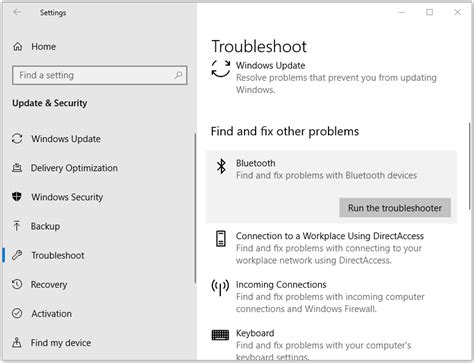
Task: Click the Home house icon
Action: point(18,47)
